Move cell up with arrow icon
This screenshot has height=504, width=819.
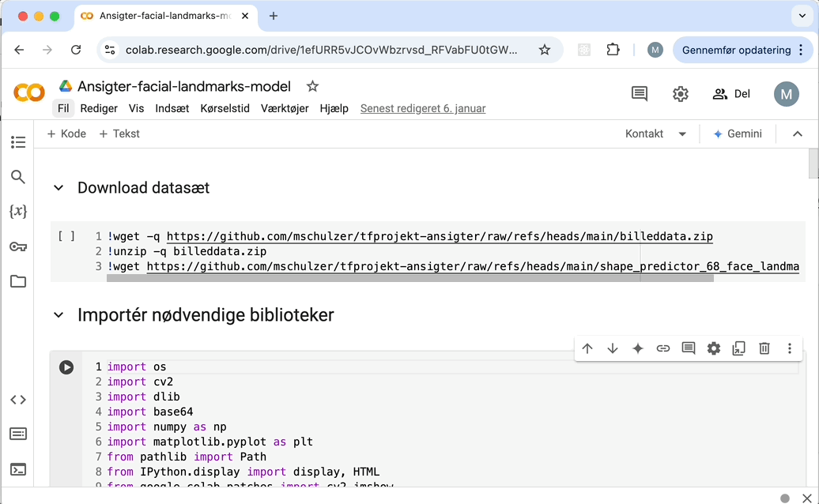pyautogui.click(x=587, y=348)
